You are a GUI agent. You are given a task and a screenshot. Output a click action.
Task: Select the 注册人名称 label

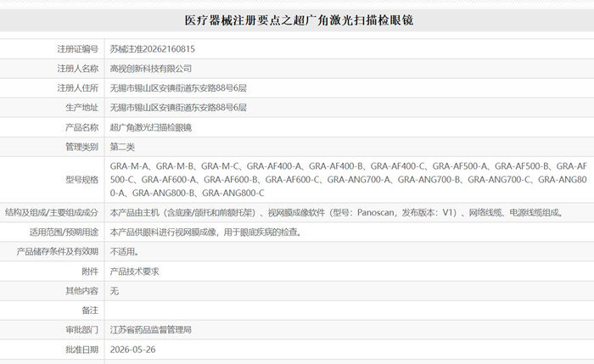point(78,69)
